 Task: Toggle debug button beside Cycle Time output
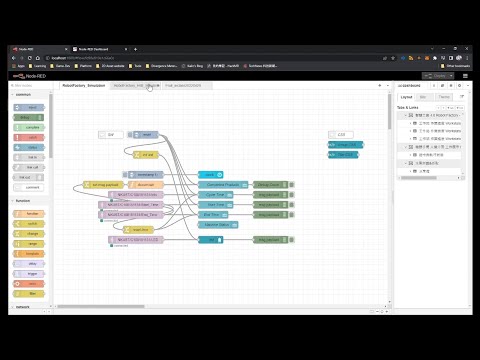(x=291, y=195)
